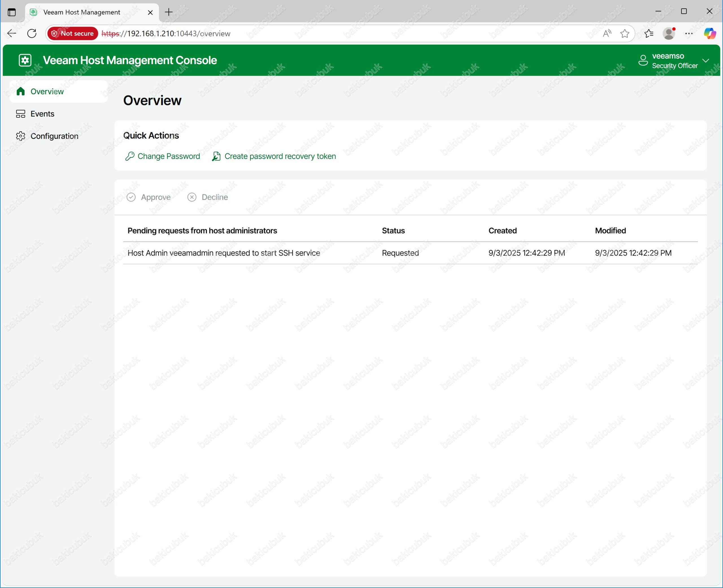
Task: Go back with the browser back arrow
Action: (x=12, y=33)
